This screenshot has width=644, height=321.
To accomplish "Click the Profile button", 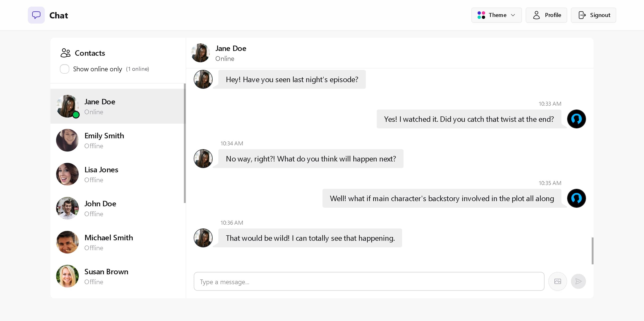I will point(546,15).
